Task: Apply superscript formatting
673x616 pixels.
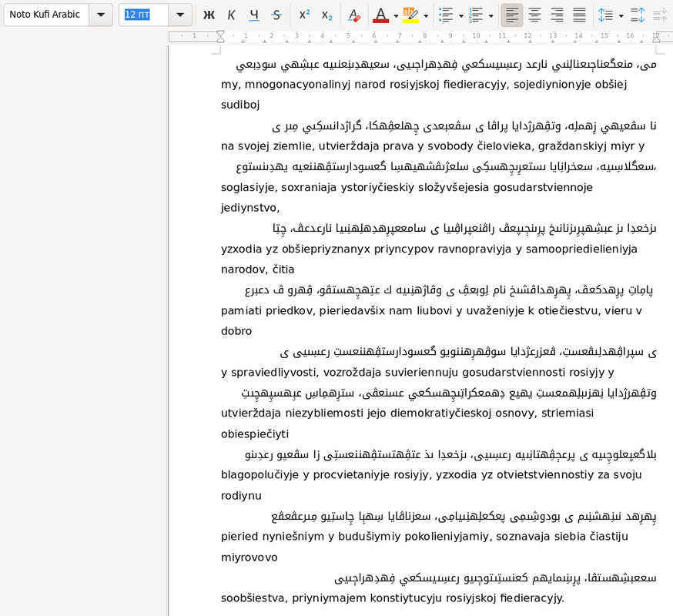Action: 305,15
